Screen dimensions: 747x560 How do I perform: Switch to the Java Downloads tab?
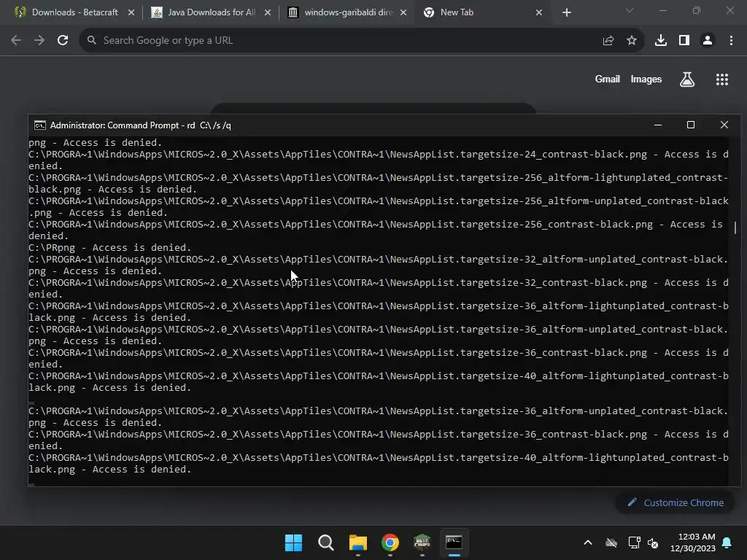[212, 12]
